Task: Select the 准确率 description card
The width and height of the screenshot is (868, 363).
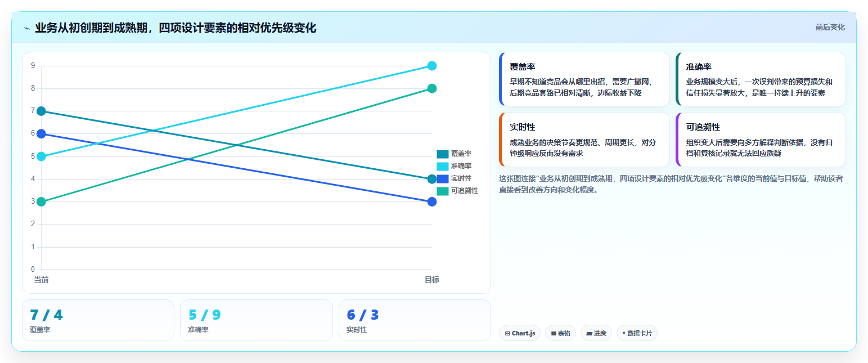Action: (761, 79)
